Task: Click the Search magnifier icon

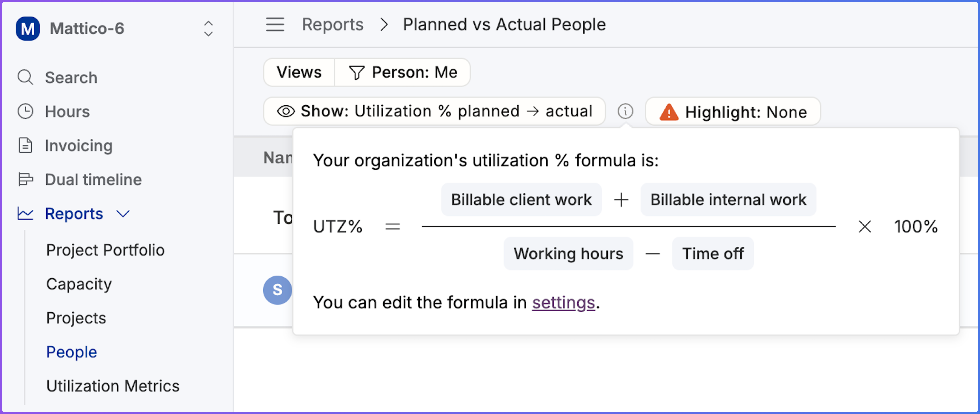Action: (25, 77)
